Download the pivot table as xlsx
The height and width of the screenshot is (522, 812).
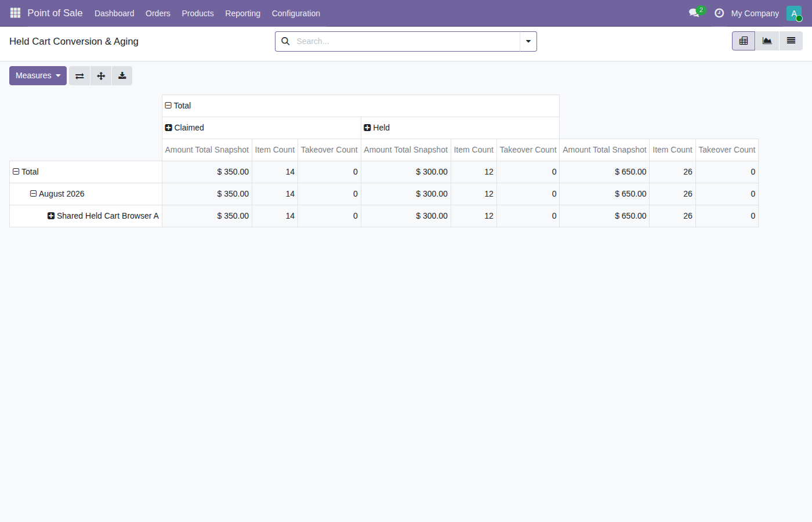click(122, 76)
